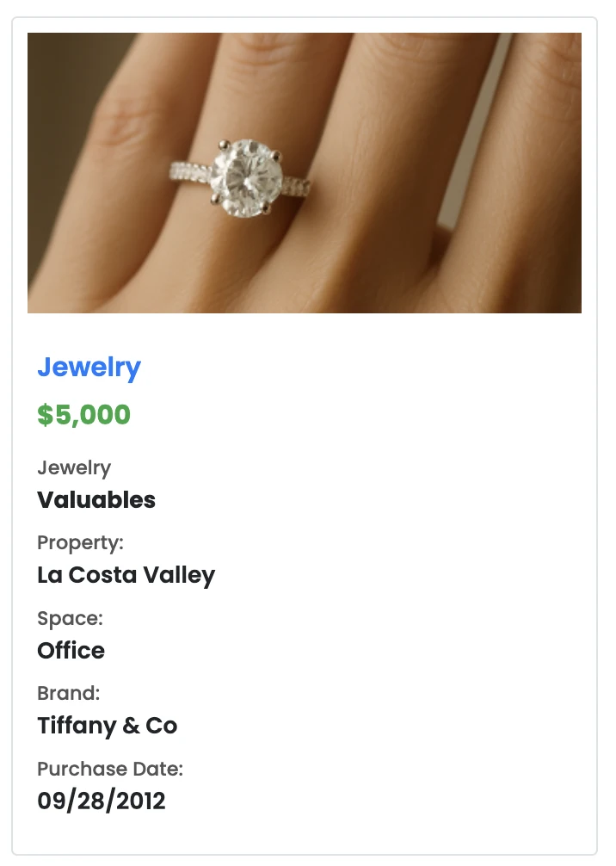Select the 09/28/2012 purchase date

point(101,801)
